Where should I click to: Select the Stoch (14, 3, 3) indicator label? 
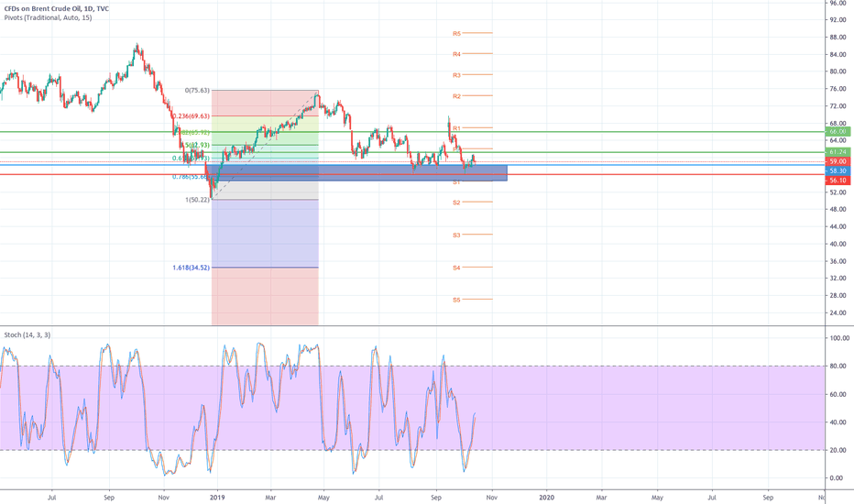[27, 334]
